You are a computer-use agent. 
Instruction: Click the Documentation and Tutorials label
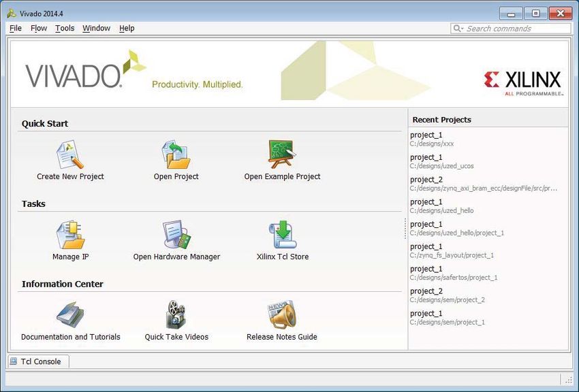tap(71, 337)
